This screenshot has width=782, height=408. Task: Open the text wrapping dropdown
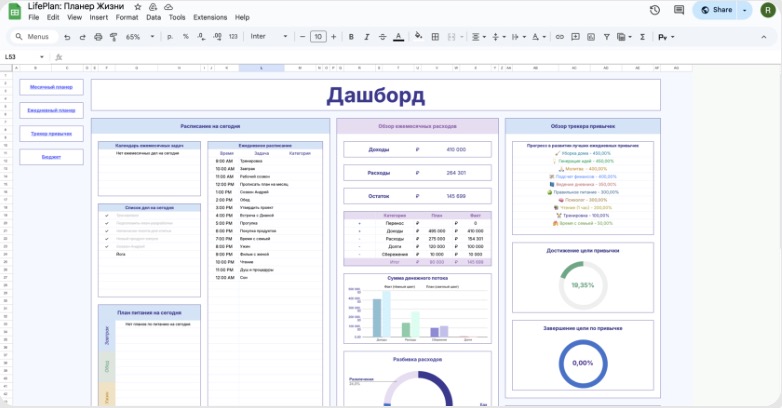point(519,37)
